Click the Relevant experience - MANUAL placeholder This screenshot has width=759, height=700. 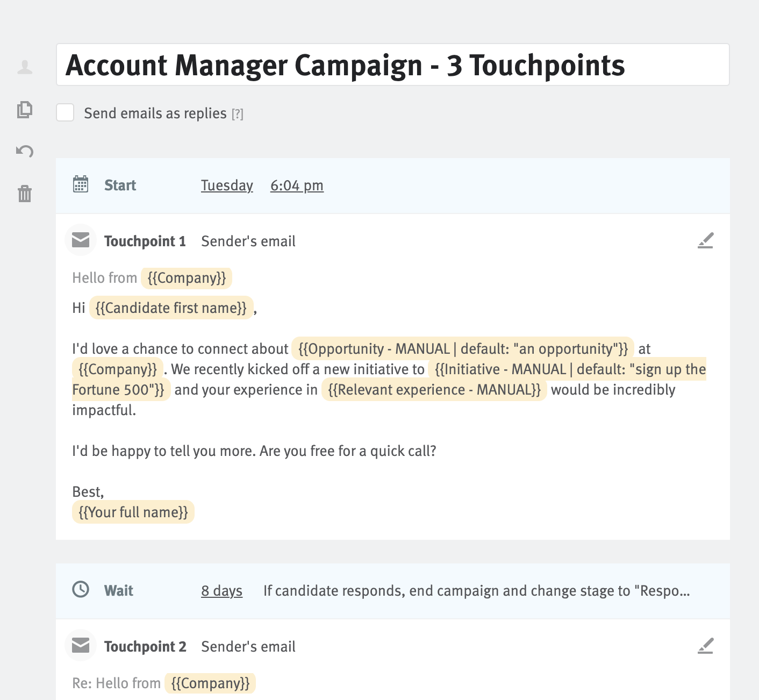pos(434,390)
